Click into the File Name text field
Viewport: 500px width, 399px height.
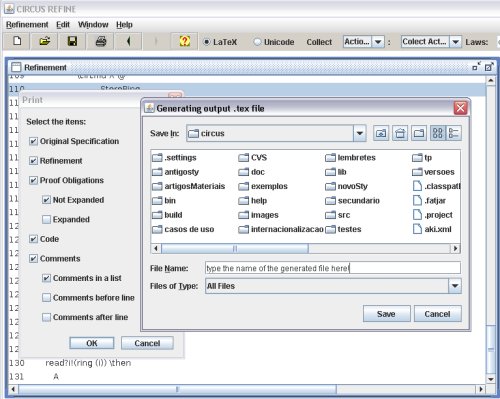point(333,268)
